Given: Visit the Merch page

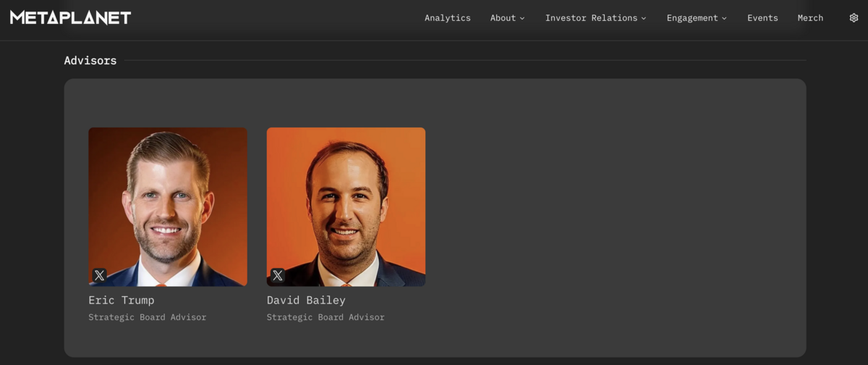Looking at the screenshot, I should [x=810, y=18].
